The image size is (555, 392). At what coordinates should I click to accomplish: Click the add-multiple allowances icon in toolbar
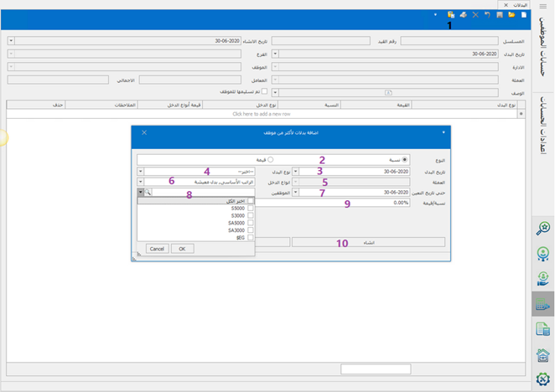click(x=451, y=15)
